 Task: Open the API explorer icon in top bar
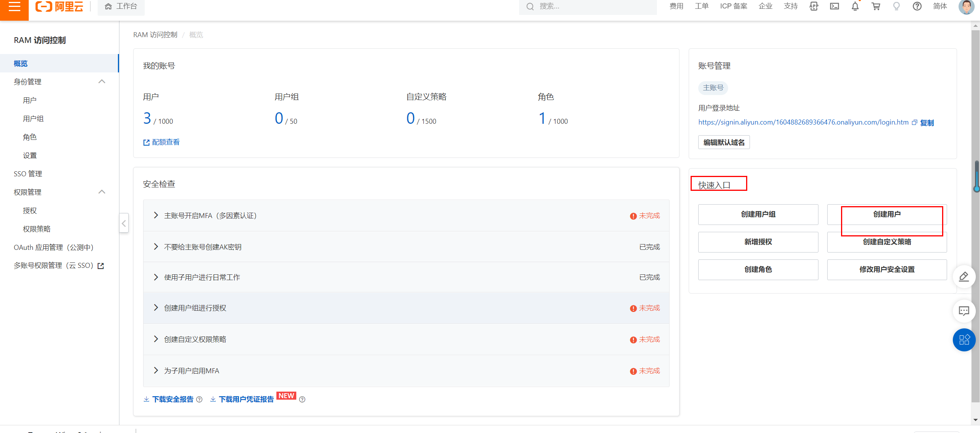pyautogui.click(x=814, y=6)
